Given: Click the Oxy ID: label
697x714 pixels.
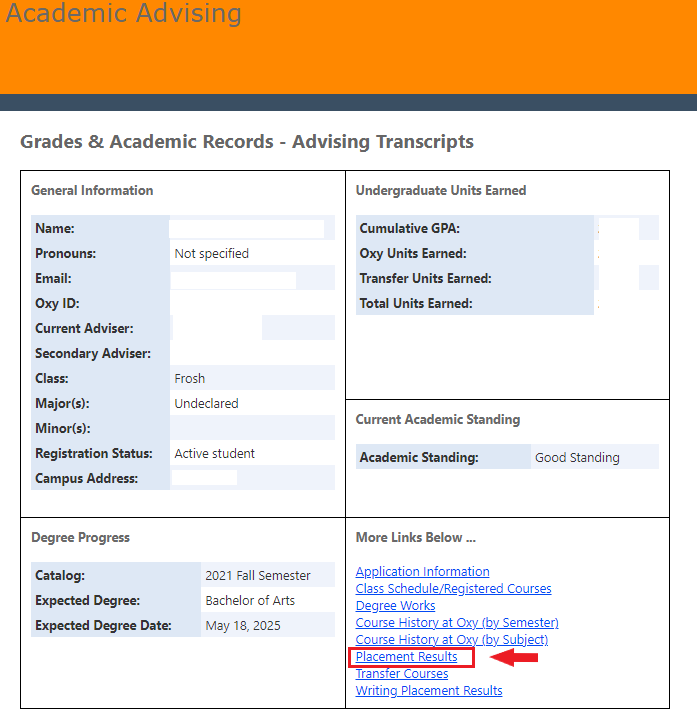Looking at the screenshot, I should point(57,303).
